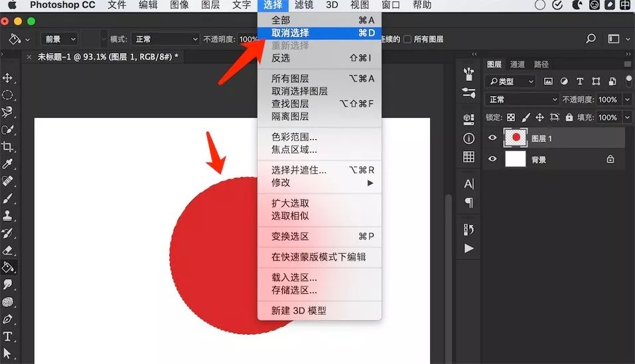The image size is (635, 364).
Task: Open the Layers panel options menu
Action: coord(627,64)
